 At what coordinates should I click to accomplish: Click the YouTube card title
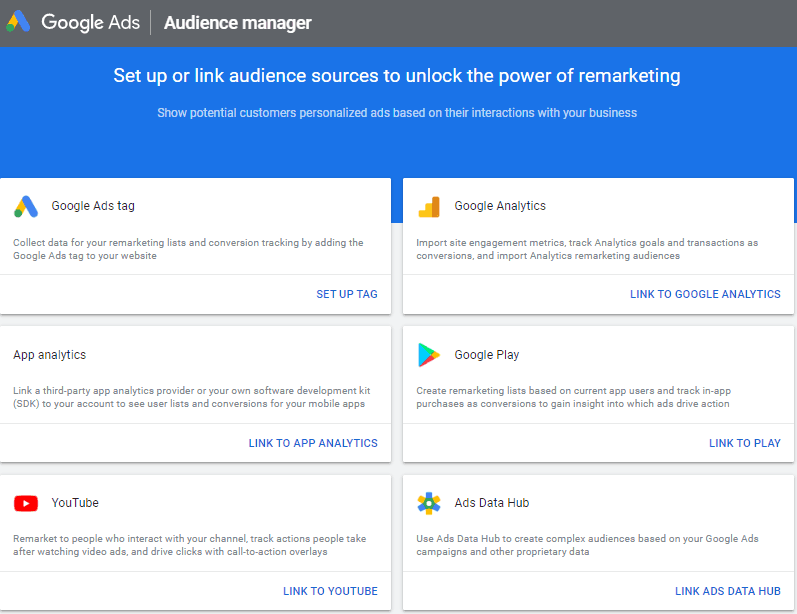pyautogui.click(x=75, y=503)
